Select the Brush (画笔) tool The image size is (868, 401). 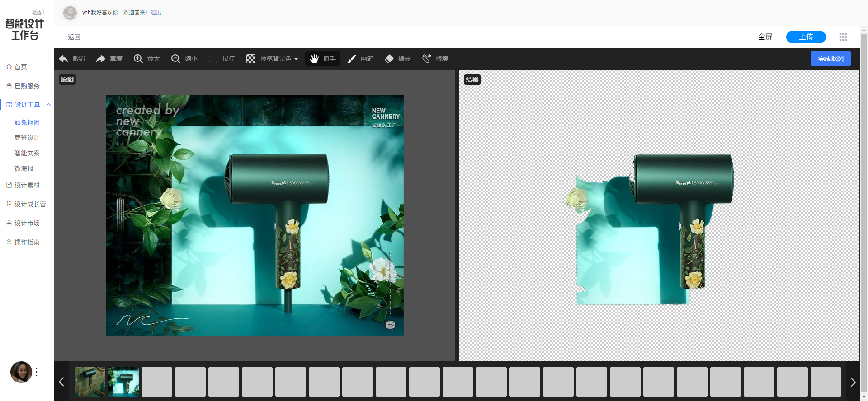(352, 59)
